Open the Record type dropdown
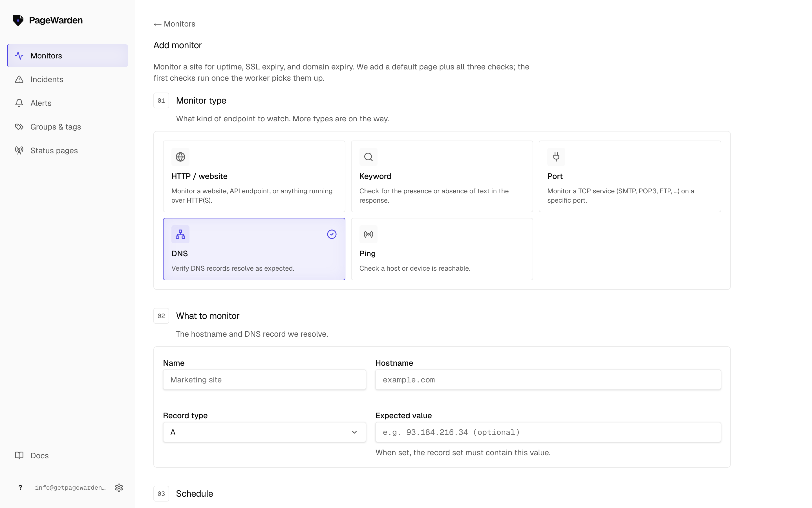 264,432
